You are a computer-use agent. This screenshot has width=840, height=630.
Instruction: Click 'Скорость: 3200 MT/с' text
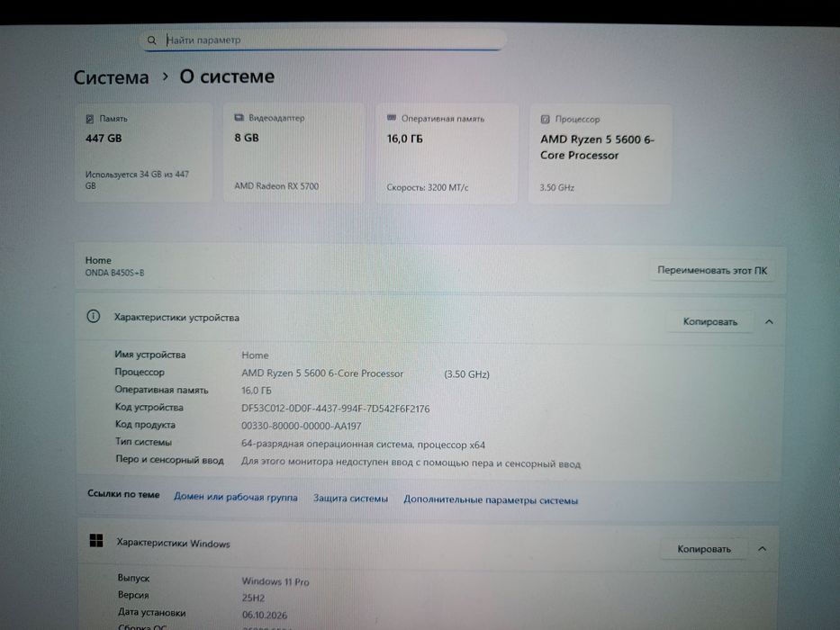[x=428, y=187]
